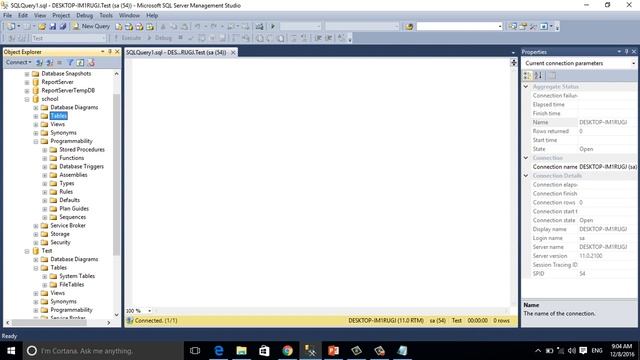Select the highlighted Tables folder under school

[x=59, y=116]
